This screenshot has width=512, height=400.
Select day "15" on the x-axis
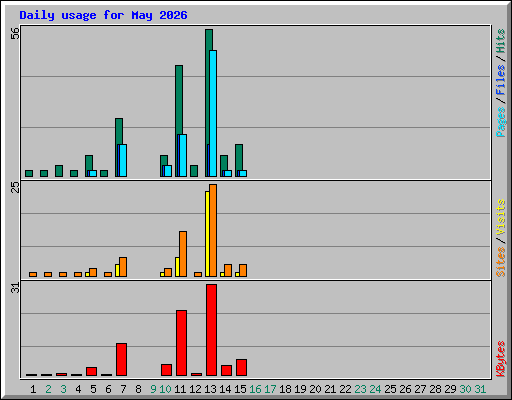tap(240, 389)
